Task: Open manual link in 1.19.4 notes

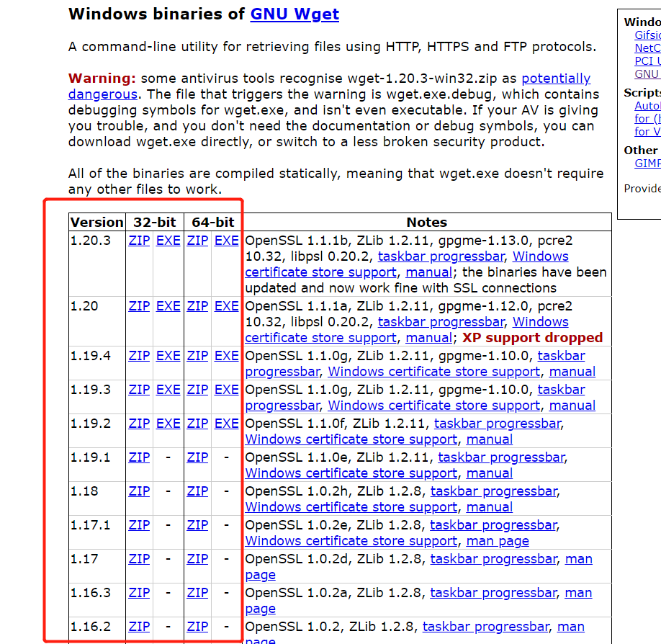Action: 572,372
